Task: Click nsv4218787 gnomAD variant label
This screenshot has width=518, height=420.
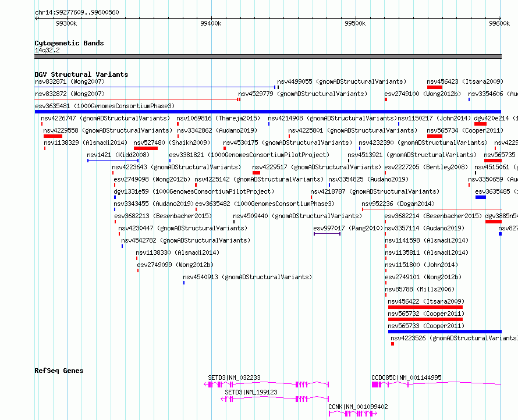Action: click(x=375, y=191)
